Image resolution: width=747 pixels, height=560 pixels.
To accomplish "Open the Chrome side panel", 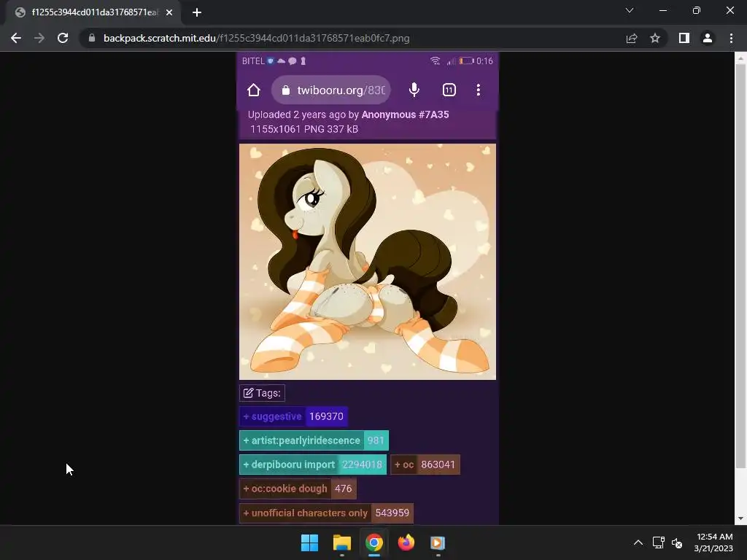I will [x=684, y=38].
